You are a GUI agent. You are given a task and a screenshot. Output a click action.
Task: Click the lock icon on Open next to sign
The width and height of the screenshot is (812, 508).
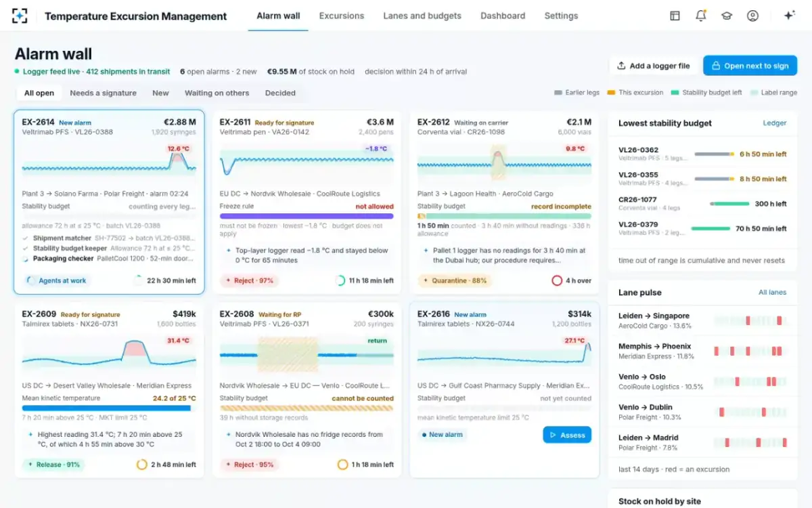pos(715,66)
